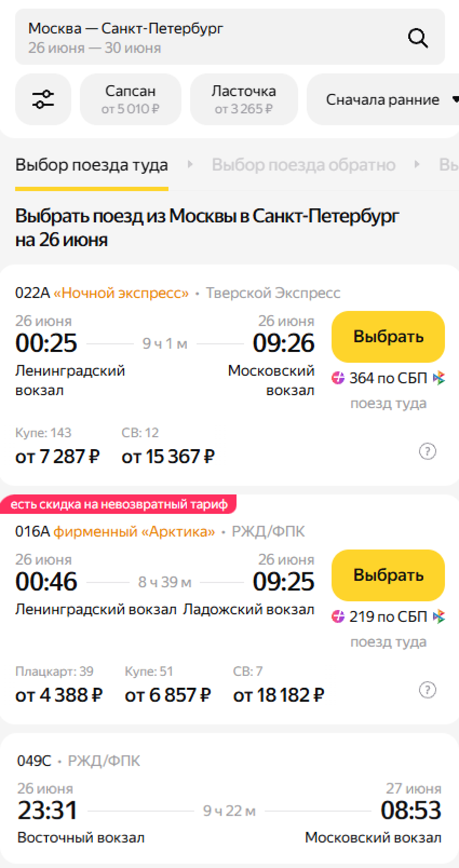Click help icon on Арктика train card
459x868 pixels.
[x=427, y=690]
